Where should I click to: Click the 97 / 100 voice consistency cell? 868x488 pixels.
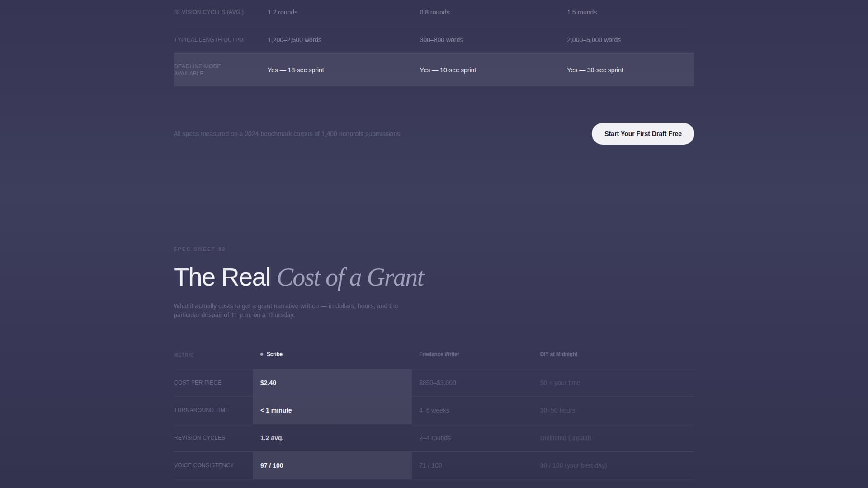click(x=332, y=465)
